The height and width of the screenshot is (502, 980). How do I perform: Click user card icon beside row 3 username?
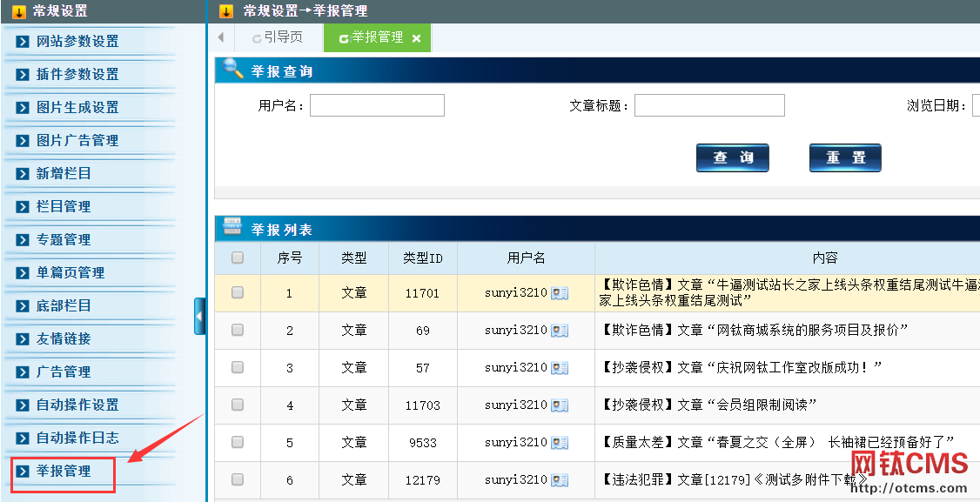[x=560, y=368]
